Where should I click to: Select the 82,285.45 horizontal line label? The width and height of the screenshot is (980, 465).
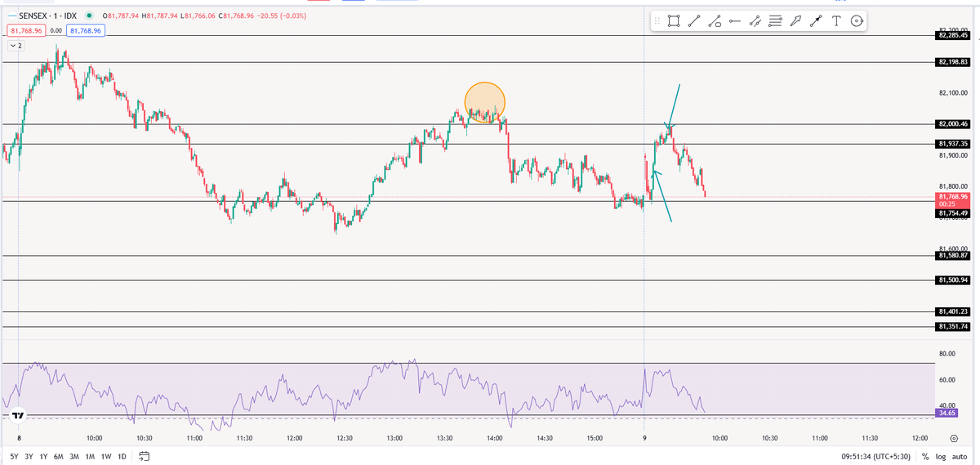pyautogui.click(x=953, y=35)
